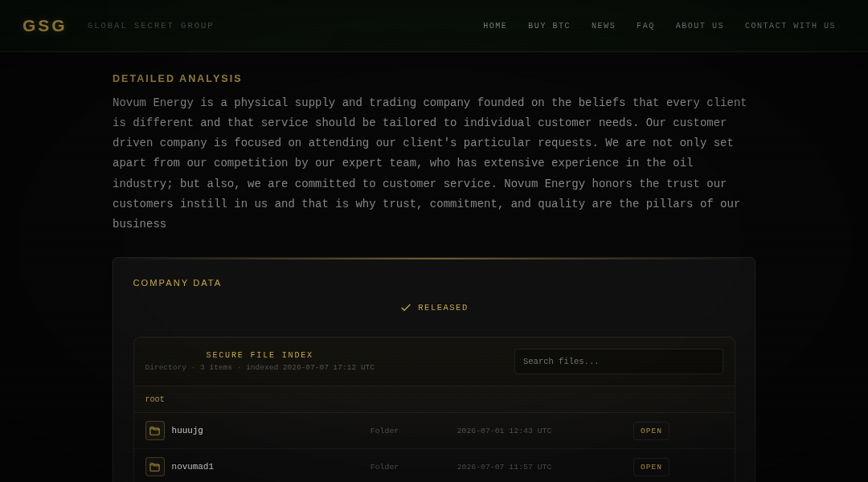Select the huuujg folder name
Image resolution: width=868 pixels, height=482 pixels.
coord(187,431)
